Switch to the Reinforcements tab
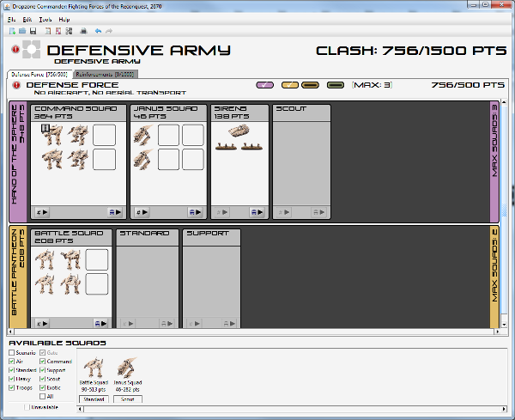This screenshot has height=420, width=515. tap(105, 74)
